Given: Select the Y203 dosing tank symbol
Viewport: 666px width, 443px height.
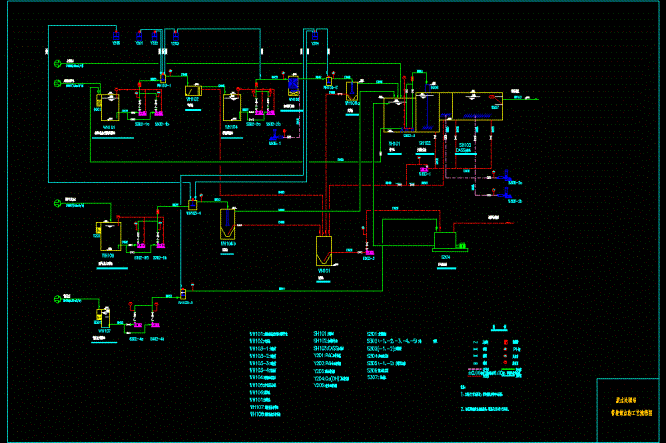Looking at the screenshot, I should click(x=175, y=36).
